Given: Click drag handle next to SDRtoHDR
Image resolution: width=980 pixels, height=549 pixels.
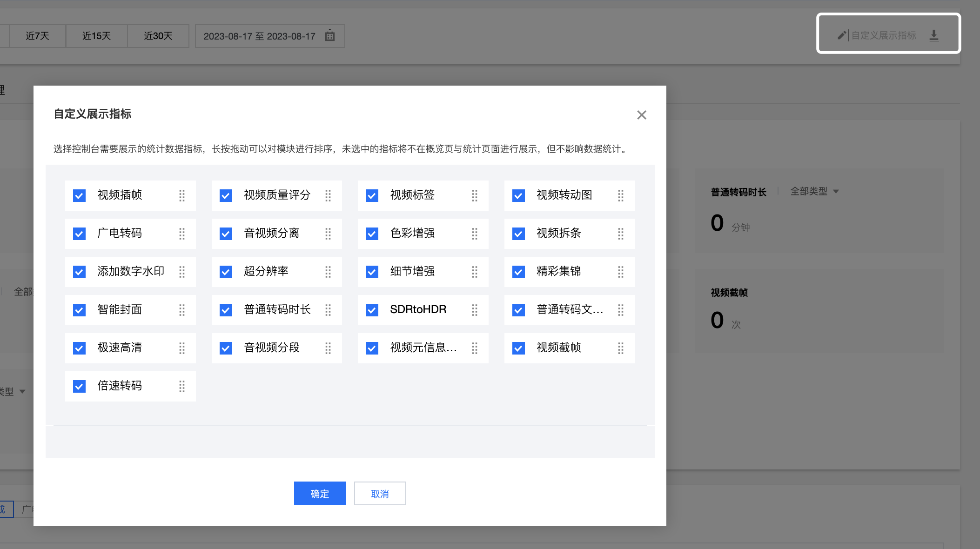Looking at the screenshot, I should 475,310.
